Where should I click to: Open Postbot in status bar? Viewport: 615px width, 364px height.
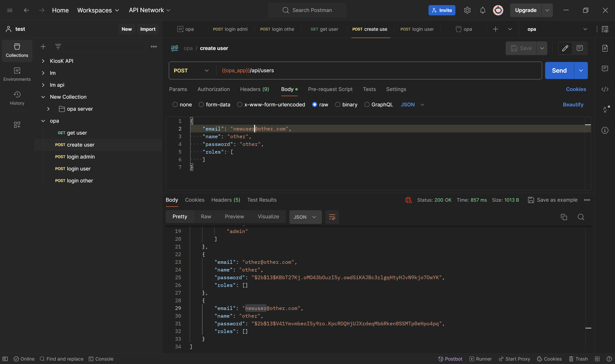(450, 359)
